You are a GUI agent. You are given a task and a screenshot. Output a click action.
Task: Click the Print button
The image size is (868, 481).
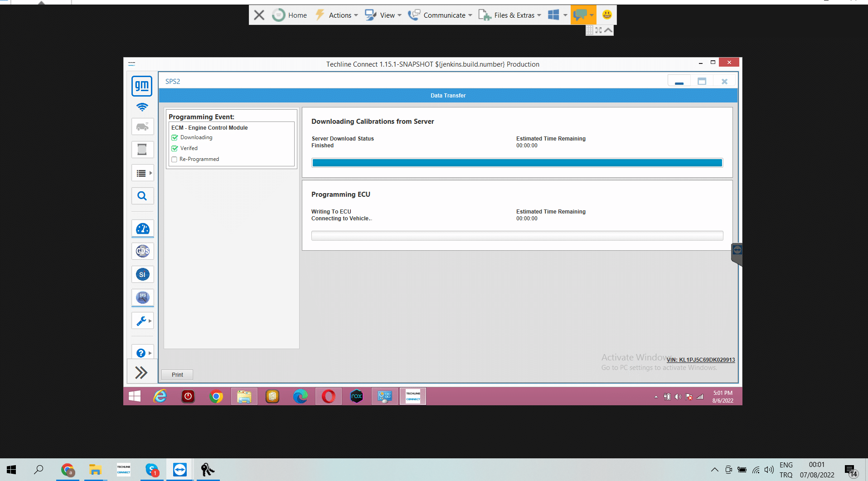click(177, 374)
